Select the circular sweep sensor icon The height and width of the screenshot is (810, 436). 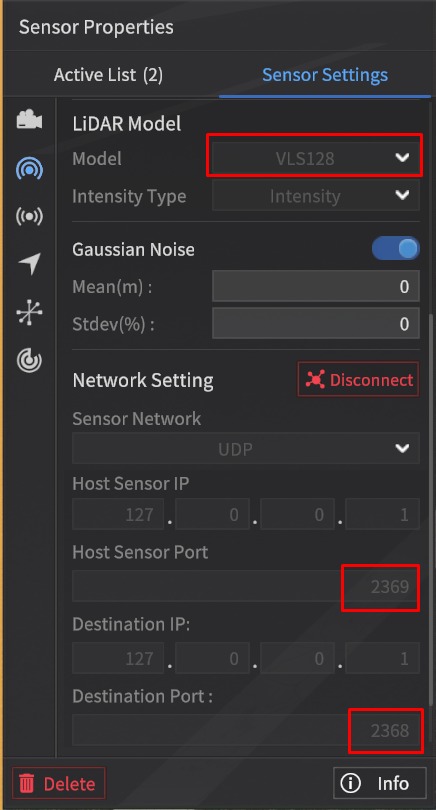pyautogui.click(x=29, y=360)
